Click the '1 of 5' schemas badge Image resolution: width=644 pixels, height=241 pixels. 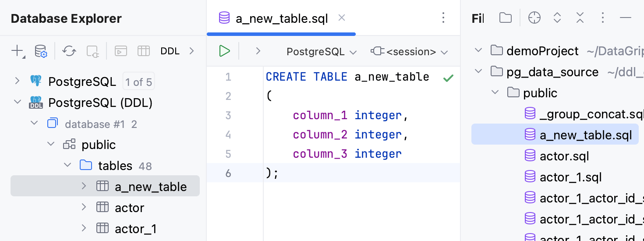(x=138, y=82)
